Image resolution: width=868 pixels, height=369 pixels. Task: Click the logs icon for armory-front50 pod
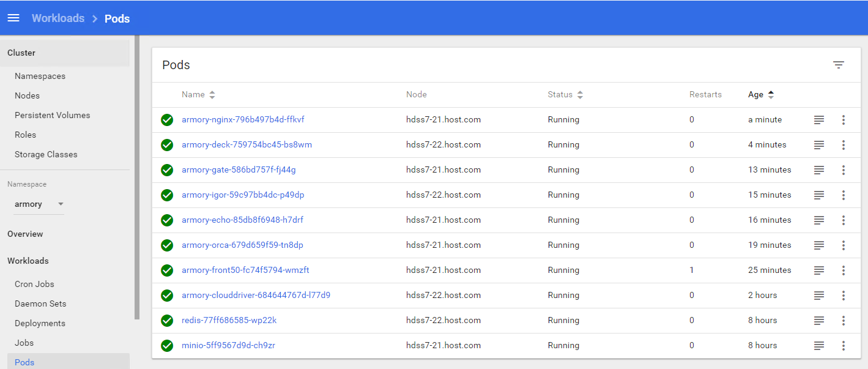point(819,270)
